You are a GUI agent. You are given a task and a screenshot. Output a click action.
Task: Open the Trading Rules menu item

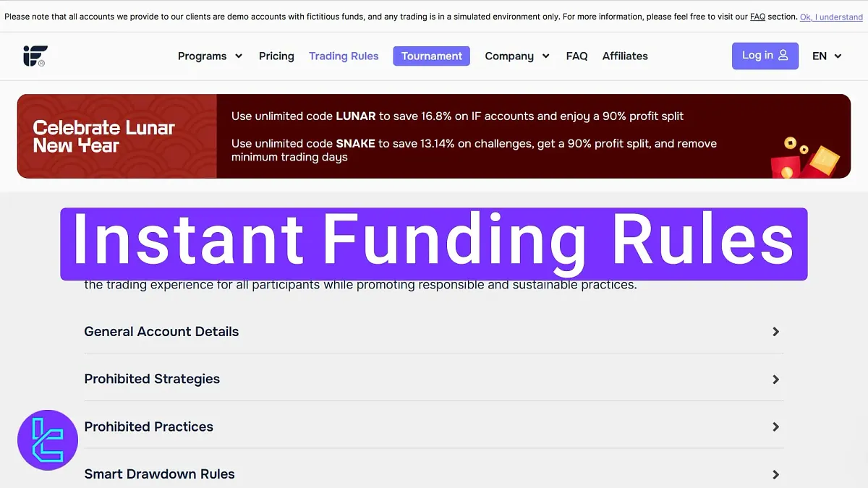[x=344, y=56]
